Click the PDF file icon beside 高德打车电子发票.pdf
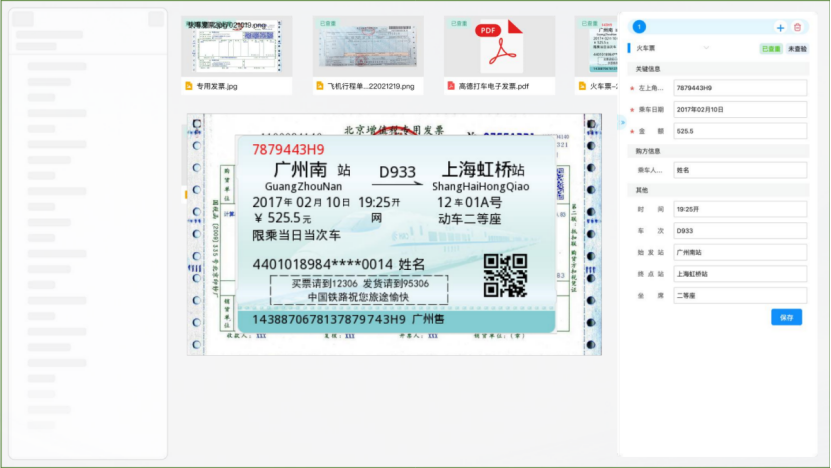The width and height of the screenshot is (831, 468). pyautogui.click(x=451, y=86)
